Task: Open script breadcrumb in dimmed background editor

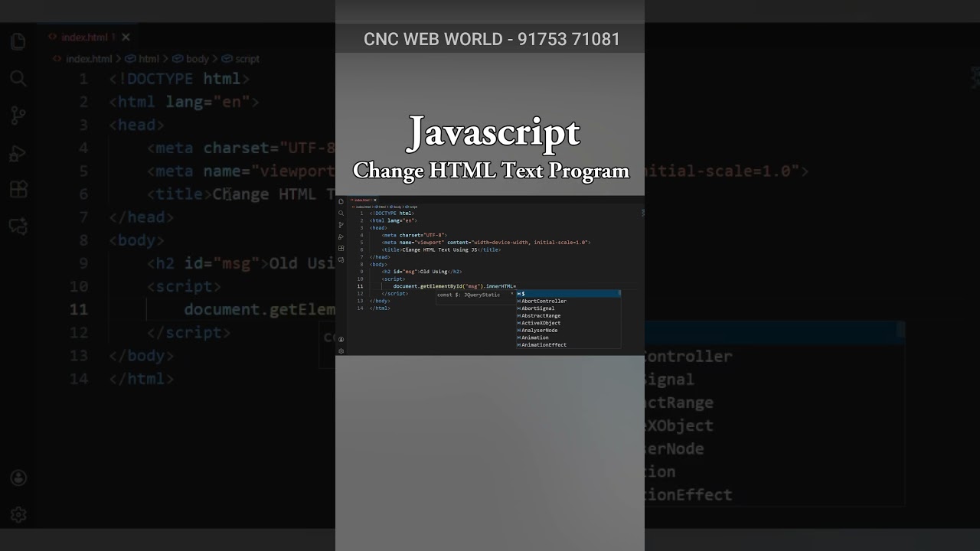Action: pos(241,59)
